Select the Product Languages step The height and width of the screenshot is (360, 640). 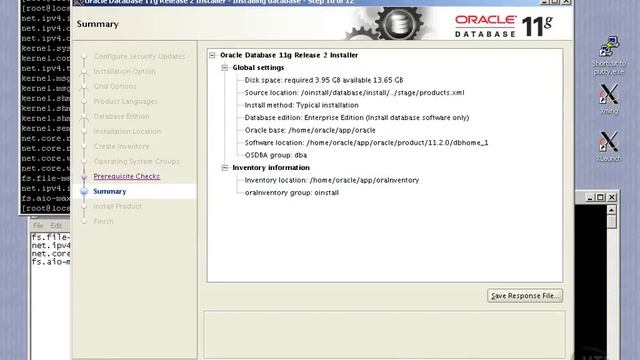point(125,101)
